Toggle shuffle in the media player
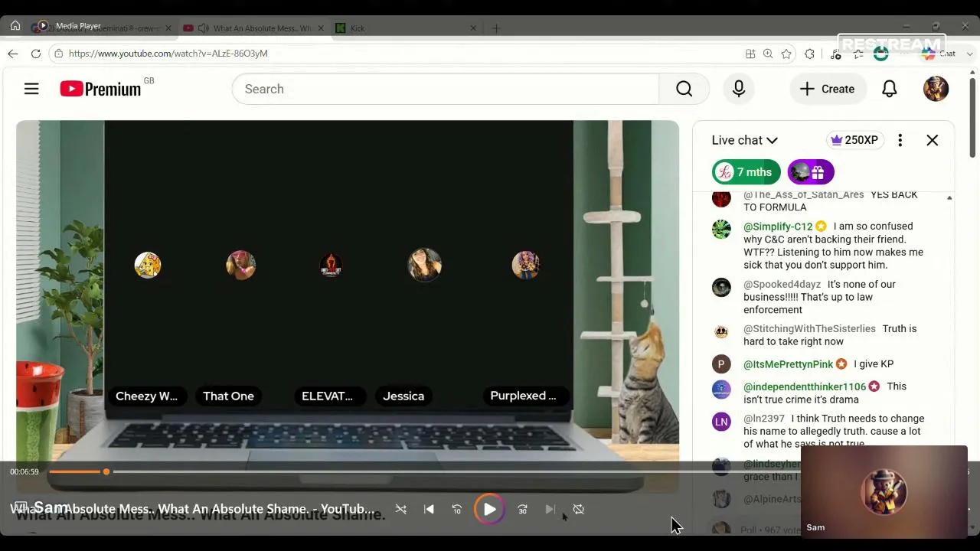Screen dimensions: 980x551 coord(401,509)
